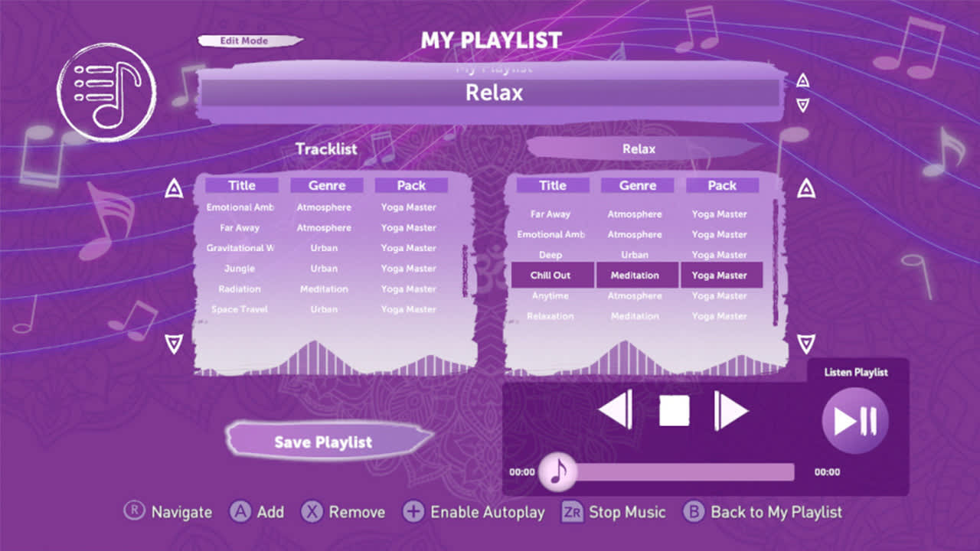
Task: Click the A Add button icon
Action: tap(241, 512)
